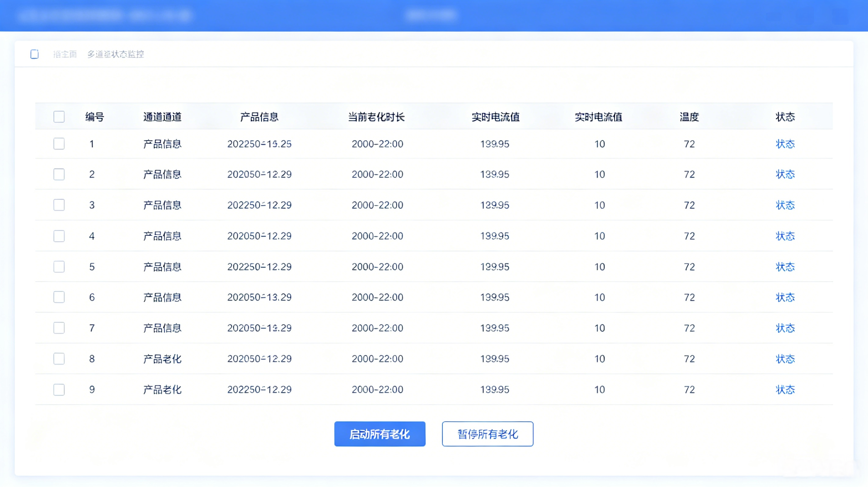The width and height of the screenshot is (868, 487).
Task: Click the 129.95 current value in row 5
Action: (495, 267)
